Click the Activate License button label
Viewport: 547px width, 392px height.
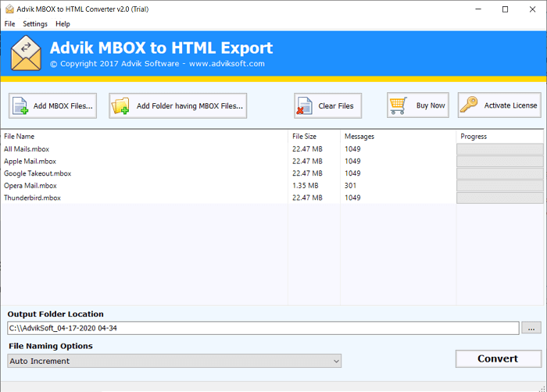[510, 105]
